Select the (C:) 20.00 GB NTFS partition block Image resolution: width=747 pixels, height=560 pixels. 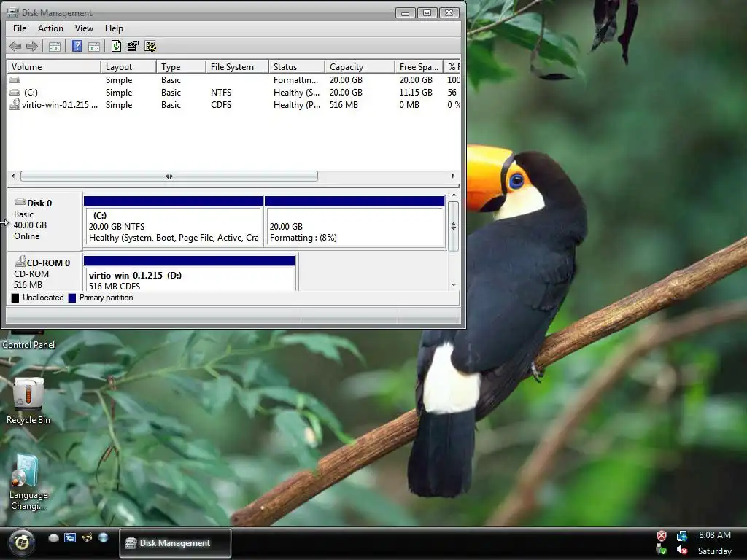174,222
